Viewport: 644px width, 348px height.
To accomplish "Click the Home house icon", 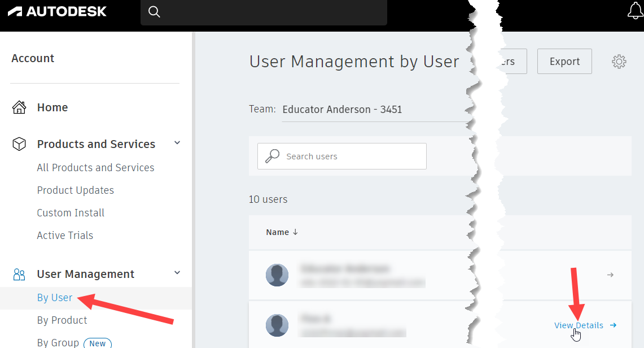I will click(19, 107).
